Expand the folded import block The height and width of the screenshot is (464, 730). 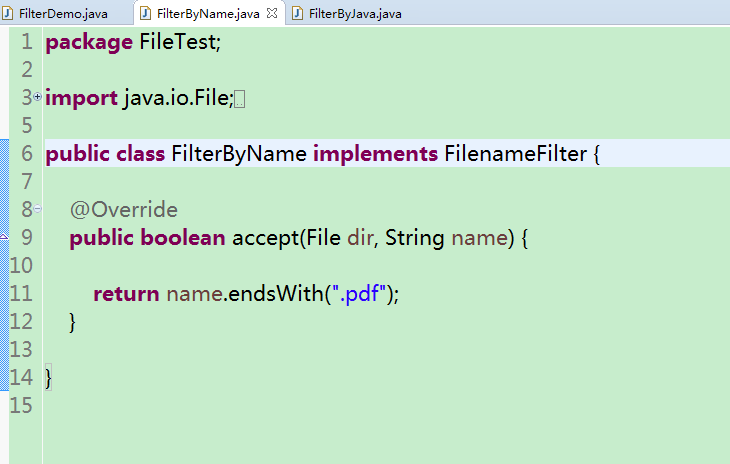37,97
